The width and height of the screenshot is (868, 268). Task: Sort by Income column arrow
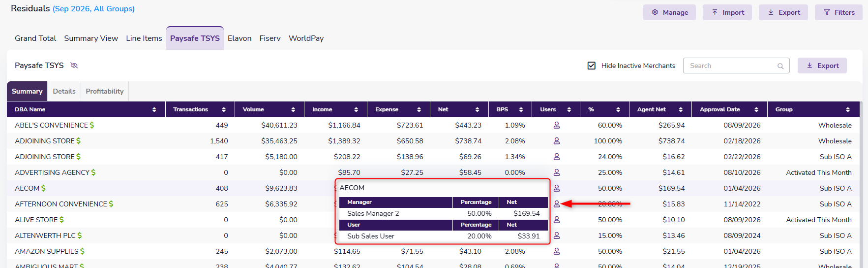pos(356,109)
